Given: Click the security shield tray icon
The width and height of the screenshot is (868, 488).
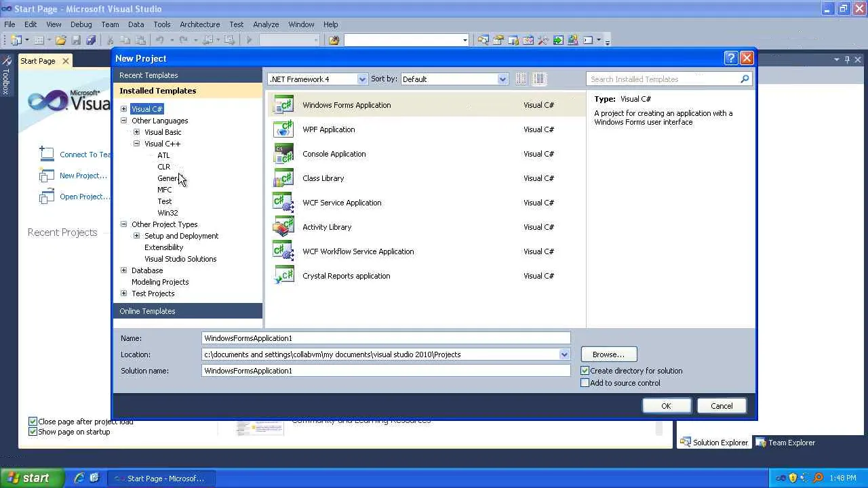Looking at the screenshot, I should [x=793, y=478].
